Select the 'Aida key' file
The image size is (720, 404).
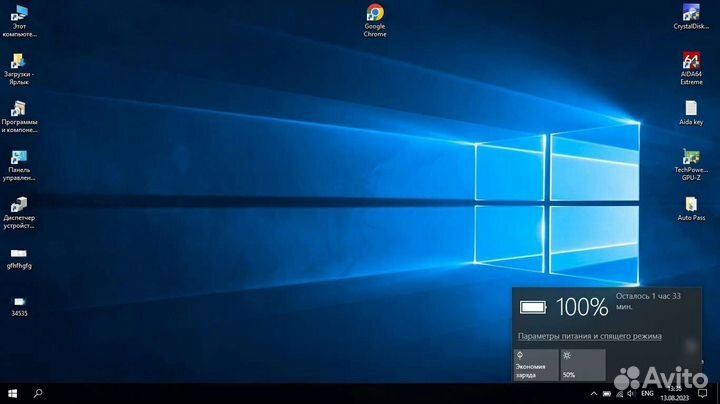click(691, 113)
